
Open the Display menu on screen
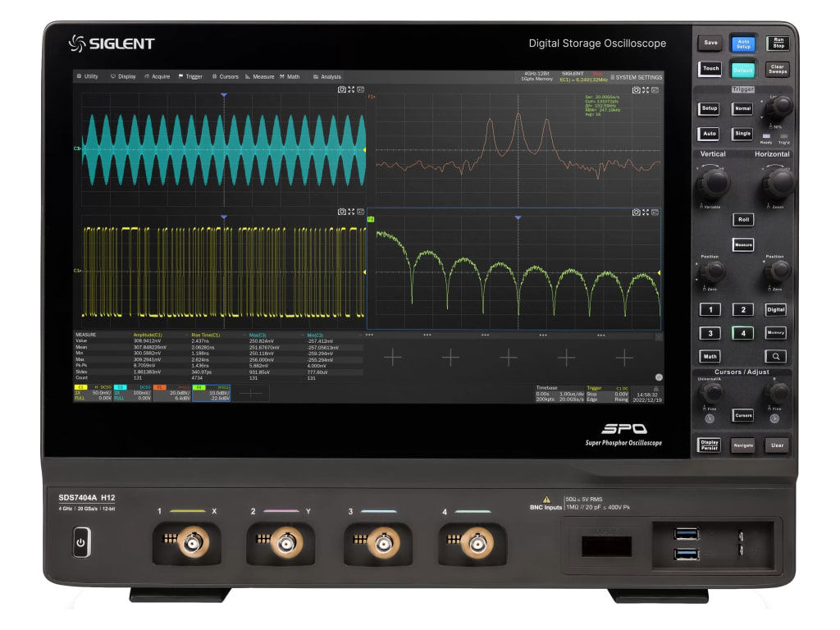pos(123,76)
